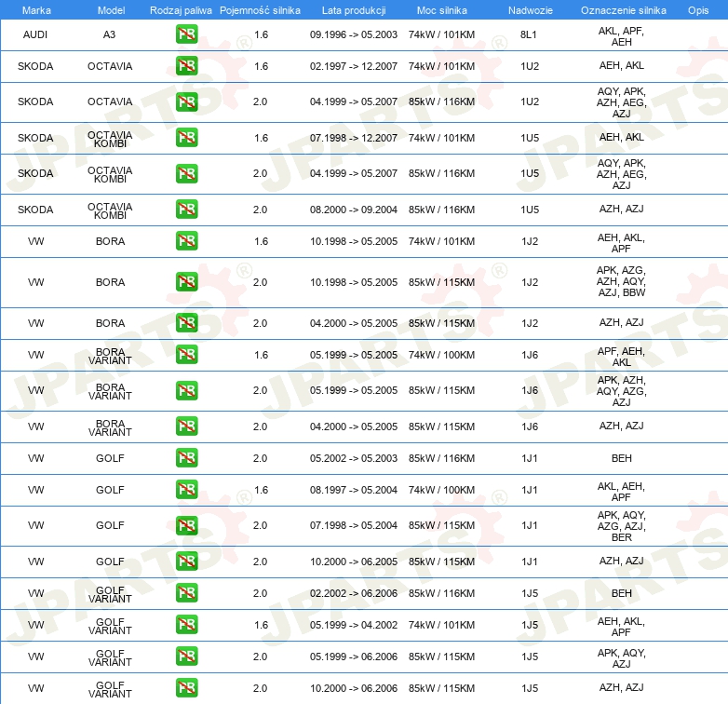
Task: Click the Opis column header
Action: click(698, 10)
